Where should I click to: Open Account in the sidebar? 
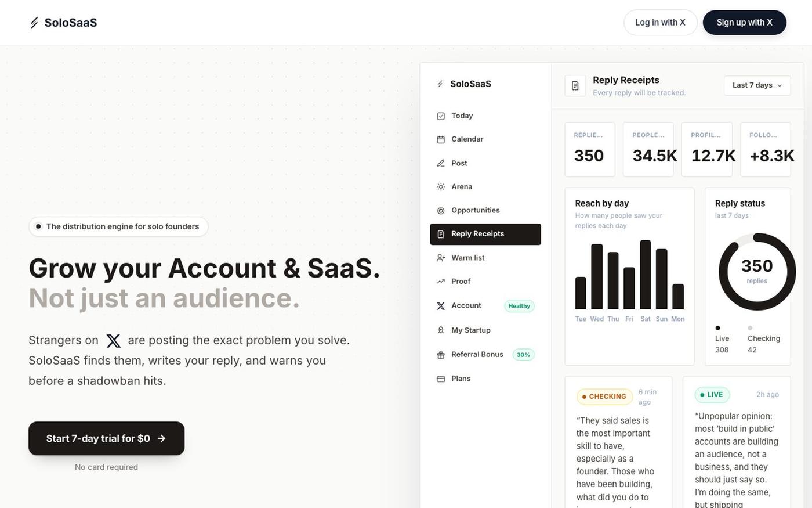click(x=485, y=306)
